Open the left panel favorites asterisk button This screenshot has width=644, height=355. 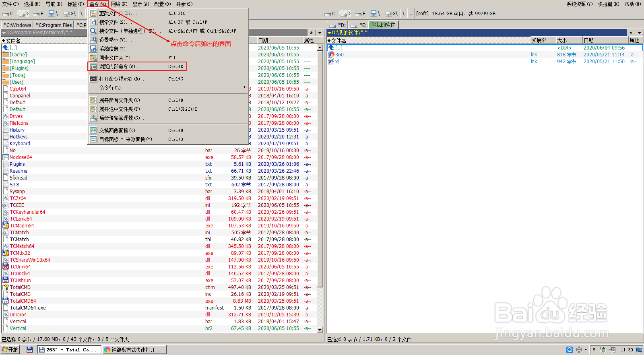(311, 33)
